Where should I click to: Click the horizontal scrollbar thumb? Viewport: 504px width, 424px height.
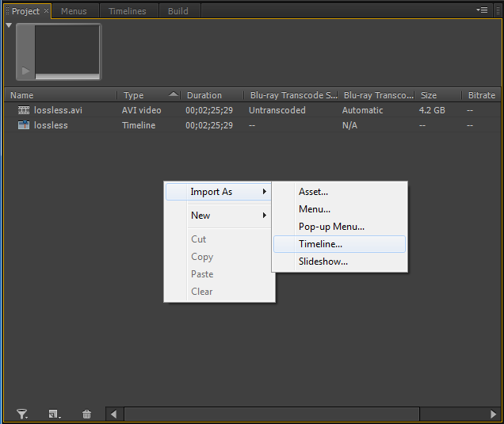272,414
